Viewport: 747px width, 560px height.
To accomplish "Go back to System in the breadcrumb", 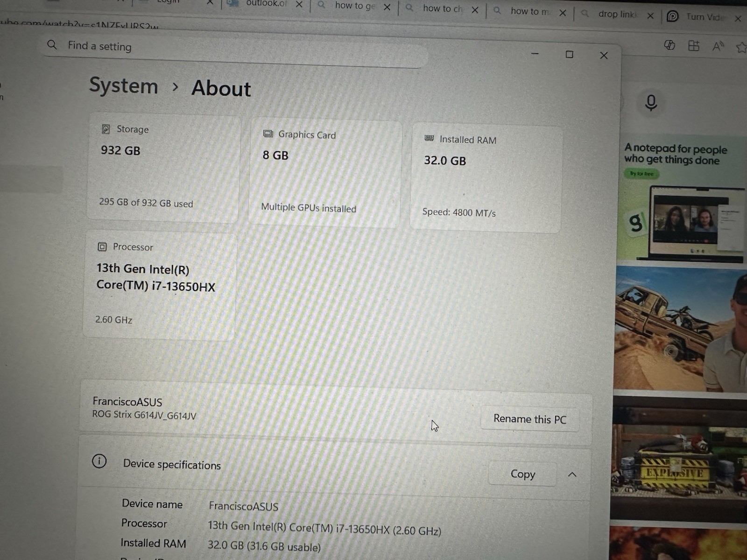I will (x=124, y=86).
